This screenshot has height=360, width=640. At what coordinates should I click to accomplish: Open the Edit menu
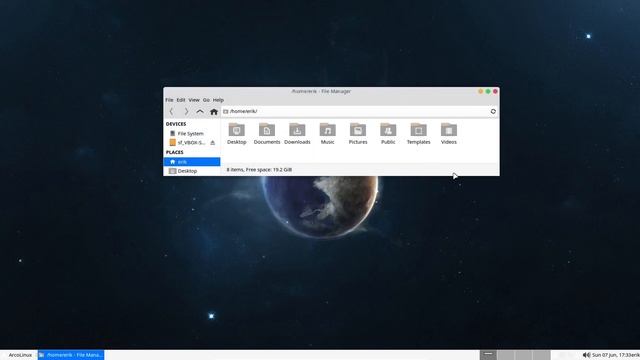pyautogui.click(x=181, y=100)
